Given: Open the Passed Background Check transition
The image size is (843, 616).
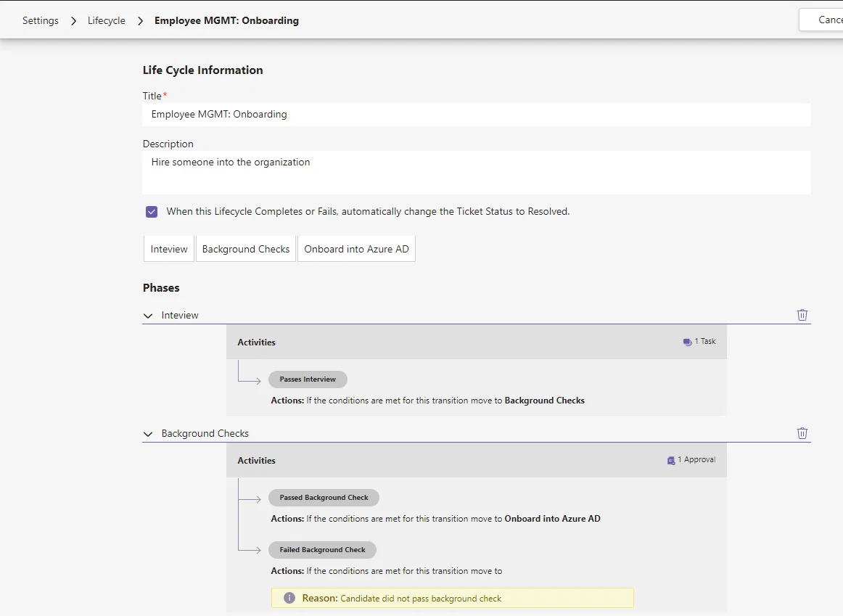Looking at the screenshot, I should coord(324,497).
